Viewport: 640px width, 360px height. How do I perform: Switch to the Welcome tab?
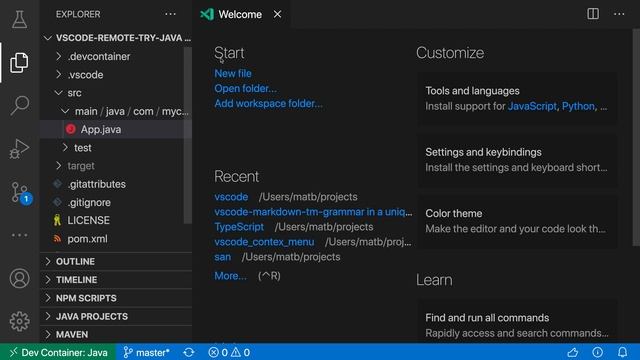click(240, 14)
